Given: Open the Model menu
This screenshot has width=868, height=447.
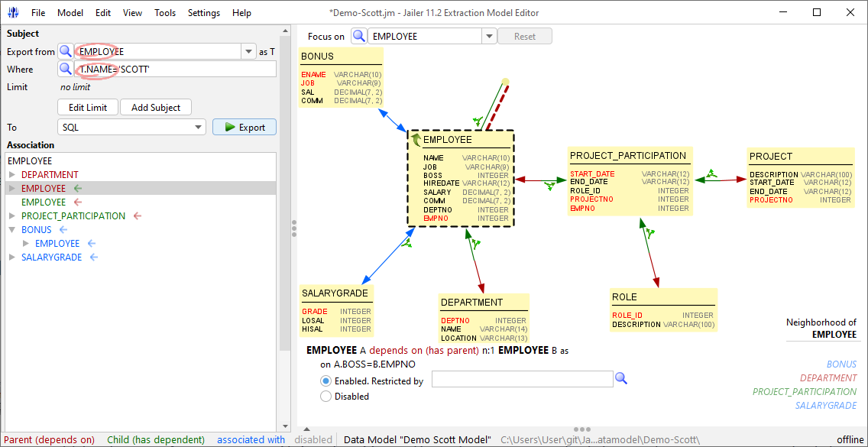Looking at the screenshot, I should 70,13.
